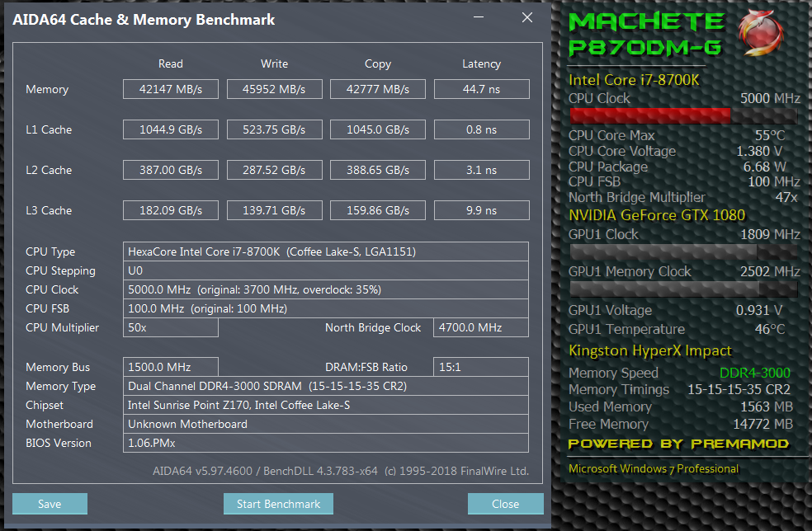Click the CPU Multiplier field 50x

coord(170,327)
